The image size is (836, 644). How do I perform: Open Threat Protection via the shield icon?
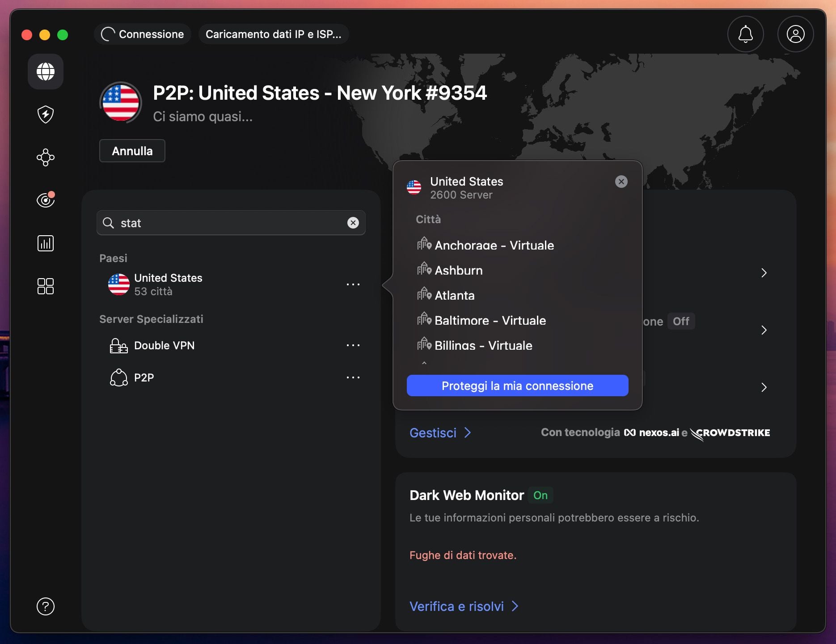pyautogui.click(x=45, y=114)
